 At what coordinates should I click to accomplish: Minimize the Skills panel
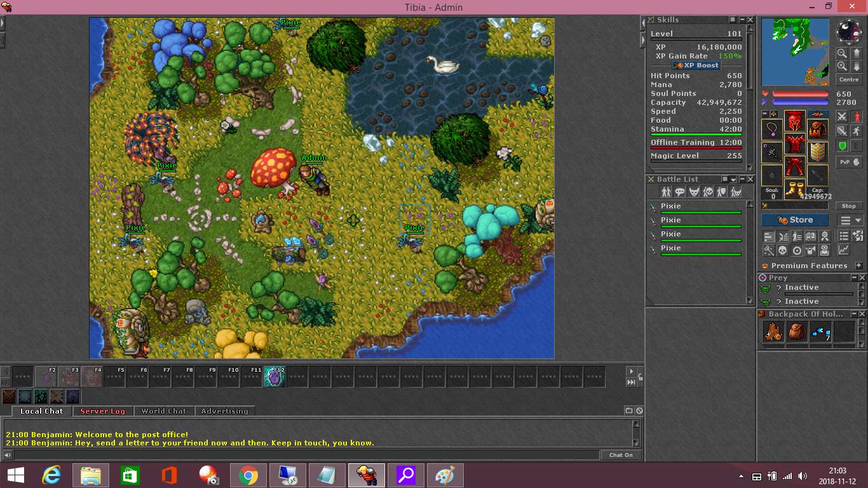point(742,20)
